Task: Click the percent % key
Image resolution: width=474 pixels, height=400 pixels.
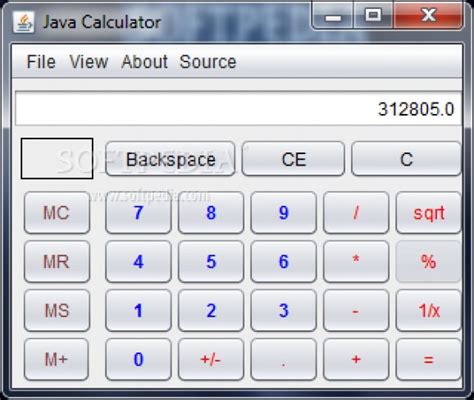Action: (429, 262)
